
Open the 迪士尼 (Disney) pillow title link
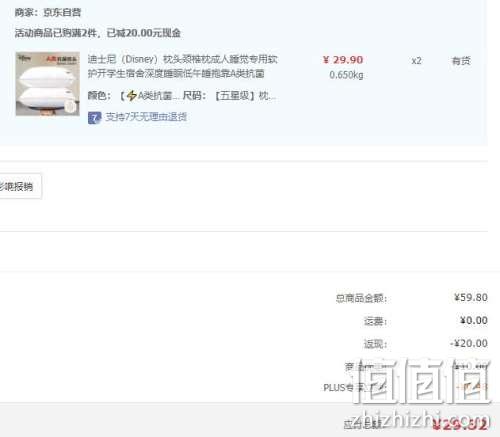coord(182,66)
